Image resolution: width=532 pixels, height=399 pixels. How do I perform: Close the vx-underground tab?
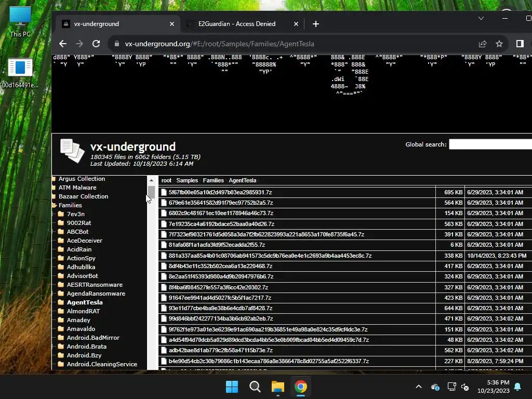[x=171, y=24]
